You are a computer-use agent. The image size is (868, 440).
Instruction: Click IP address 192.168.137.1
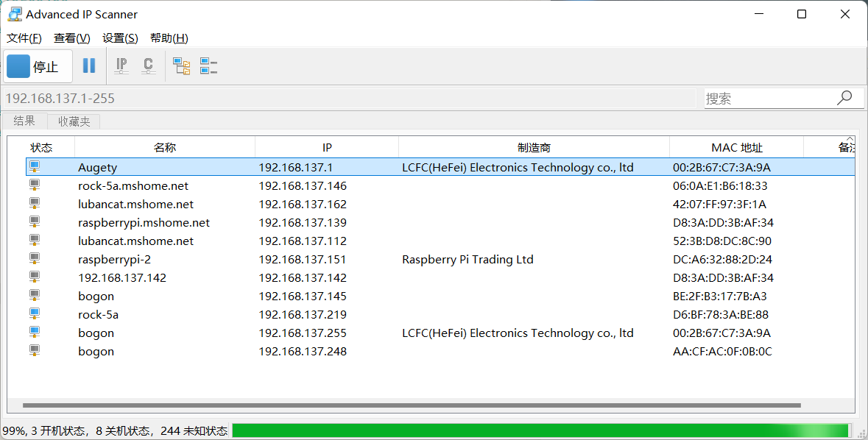(x=296, y=167)
